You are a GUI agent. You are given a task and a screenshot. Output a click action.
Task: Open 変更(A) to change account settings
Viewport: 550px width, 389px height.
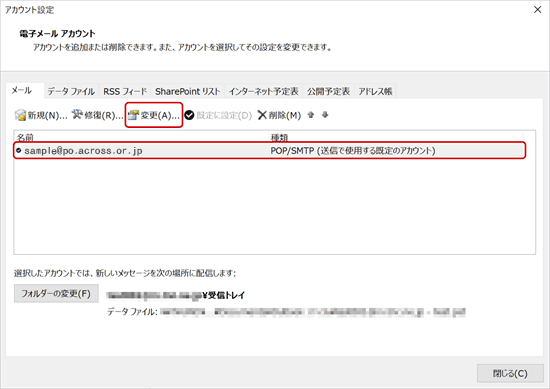pyautogui.click(x=154, y=115)
